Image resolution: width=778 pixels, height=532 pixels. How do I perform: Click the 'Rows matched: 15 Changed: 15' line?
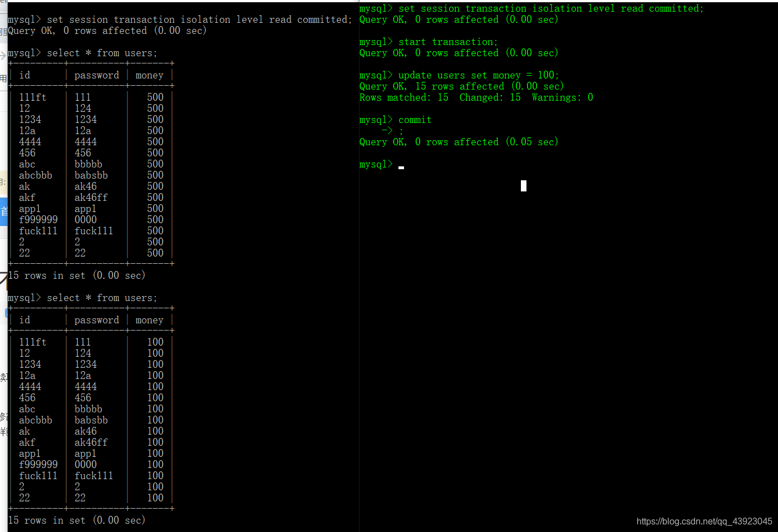476,97
